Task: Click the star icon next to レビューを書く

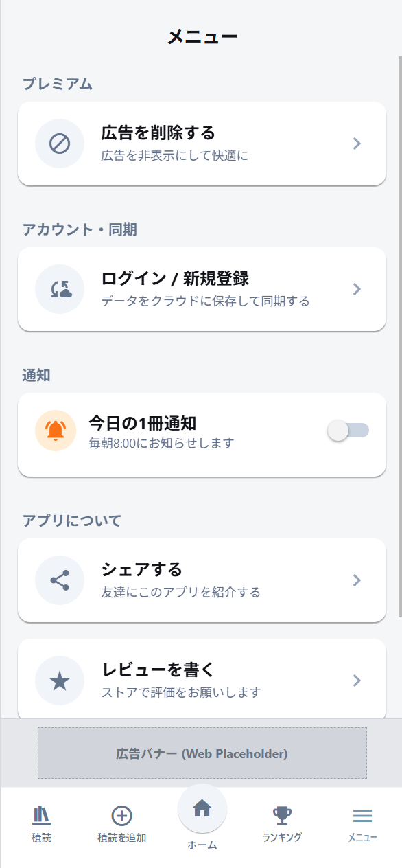Action: click(x=60, y=681)
